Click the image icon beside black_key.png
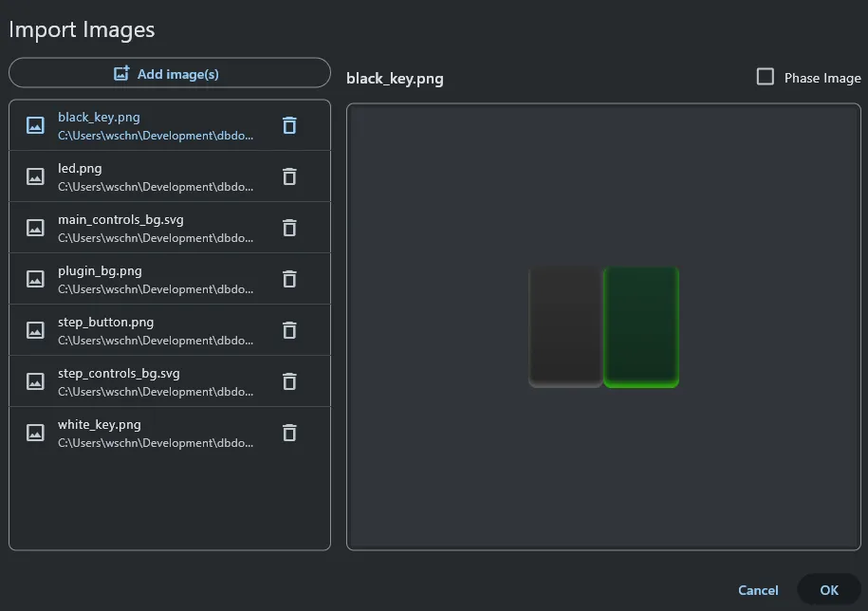The height and width of the screenshot is (611, 868). point(35,125)
